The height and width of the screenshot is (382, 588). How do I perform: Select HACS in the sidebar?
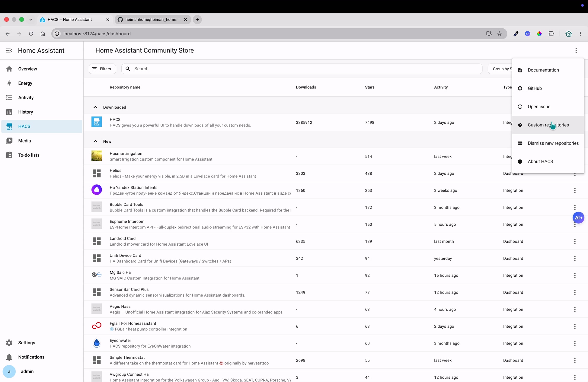click(x=42, y=126)
